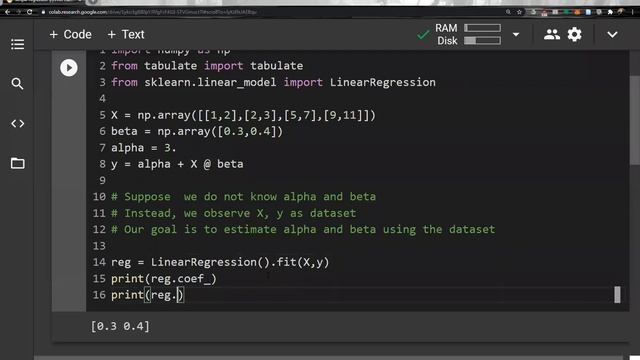Click the line 'reg = LinearRegression().fit(X,y)'
The width and height of the screenshot is (640, 360).
click(220, 262)
